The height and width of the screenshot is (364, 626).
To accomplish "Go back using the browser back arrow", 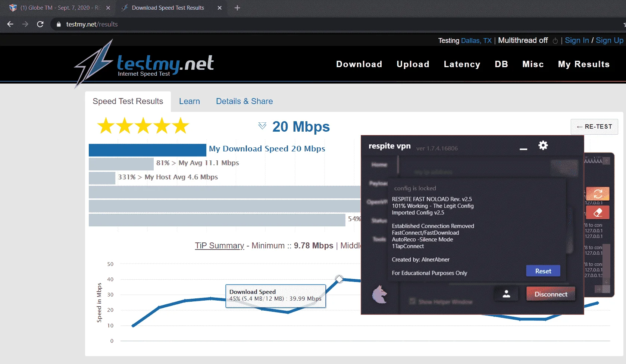I will point(10,24).
